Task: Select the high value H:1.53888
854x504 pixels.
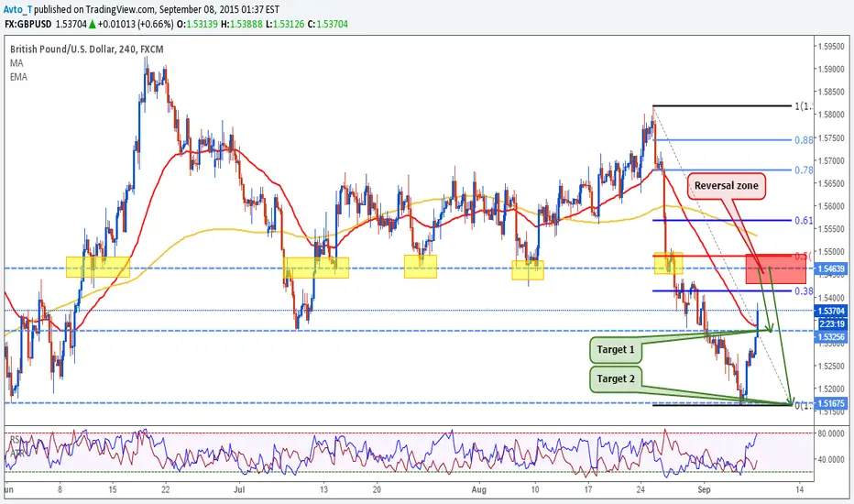Action: click(x=241, y=24)
